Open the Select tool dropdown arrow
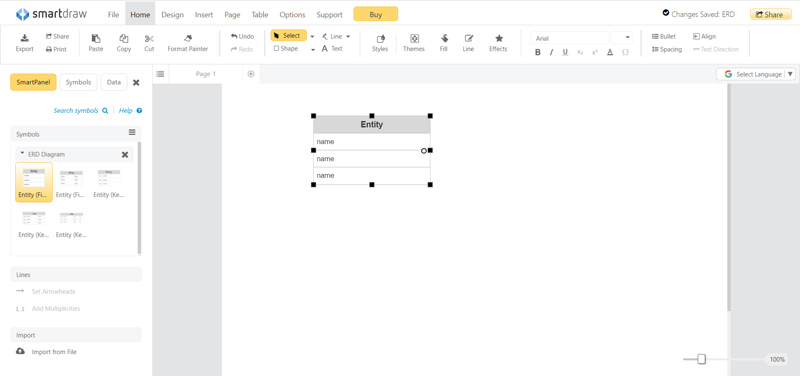 tap(312, 37)
